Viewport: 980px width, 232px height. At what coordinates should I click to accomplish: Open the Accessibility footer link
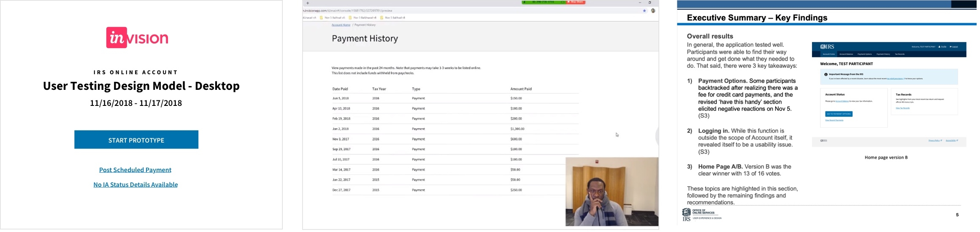tap(951, 140)
